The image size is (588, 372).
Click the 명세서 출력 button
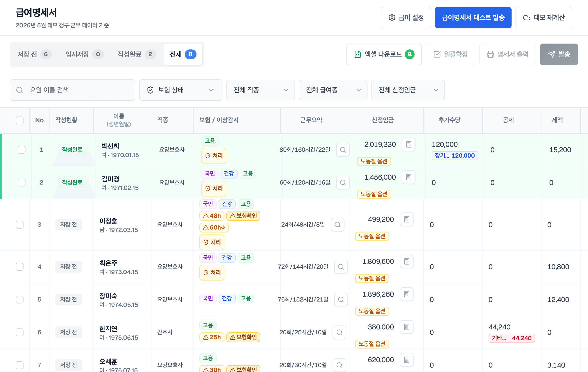pos(507,54)
